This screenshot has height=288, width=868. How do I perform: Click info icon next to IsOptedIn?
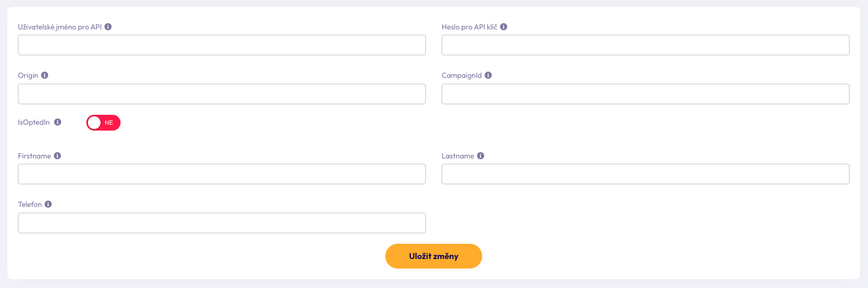pos(58,122)
